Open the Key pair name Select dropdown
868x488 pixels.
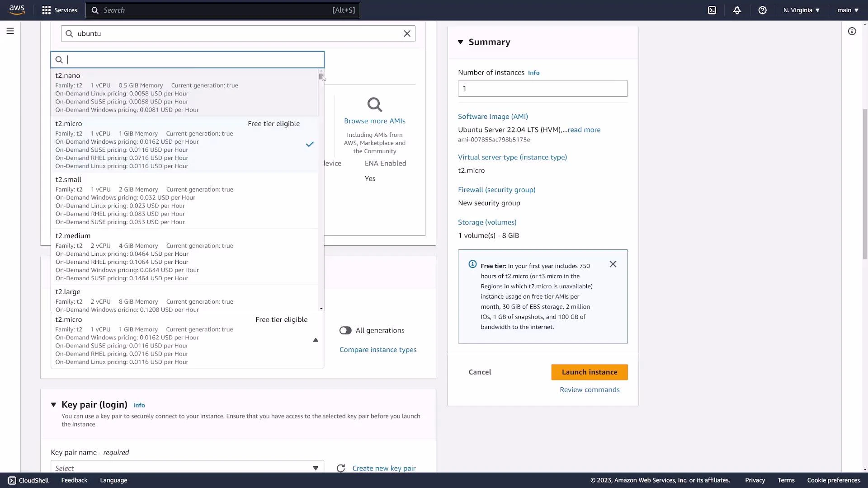pos(187,468)
